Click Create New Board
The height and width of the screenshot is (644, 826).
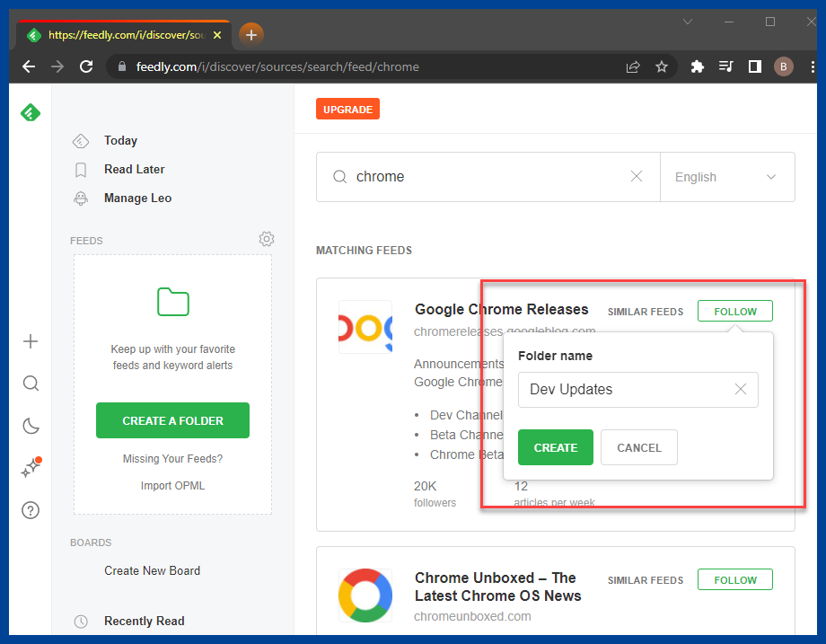click(153, 570)
